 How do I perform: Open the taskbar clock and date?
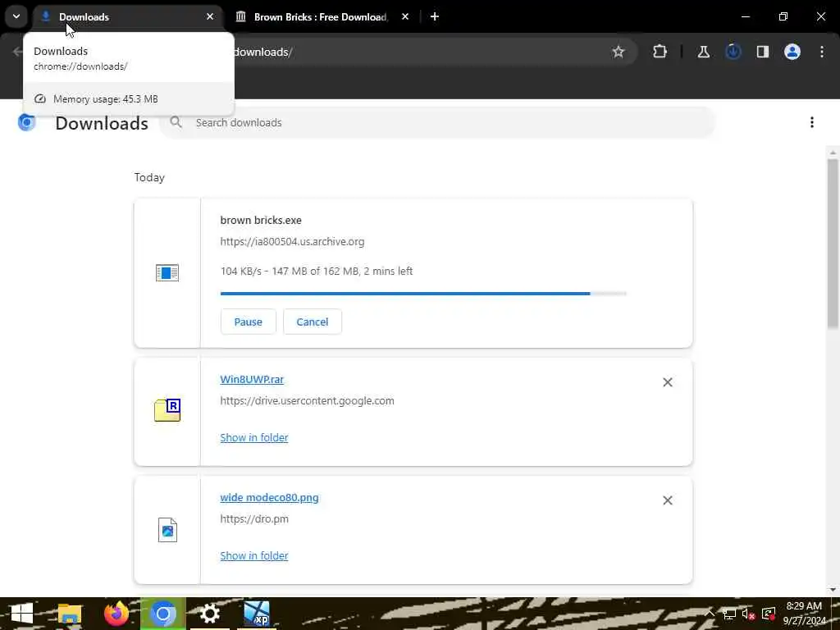[x=805, y=614]
